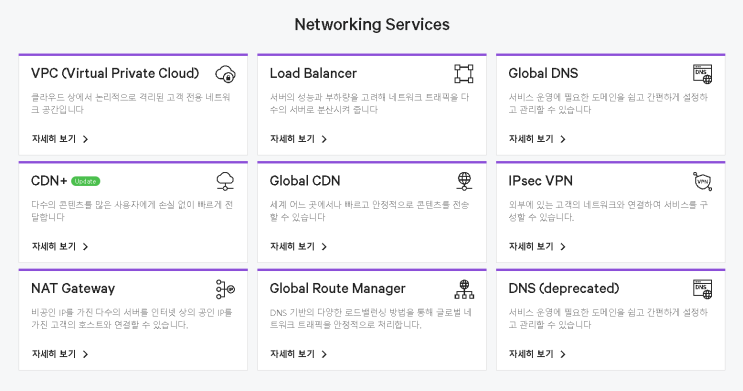The height and width of the screenshot is (391, 743).
Task: Click the Load Balancer description text
Action: point(370,103)
